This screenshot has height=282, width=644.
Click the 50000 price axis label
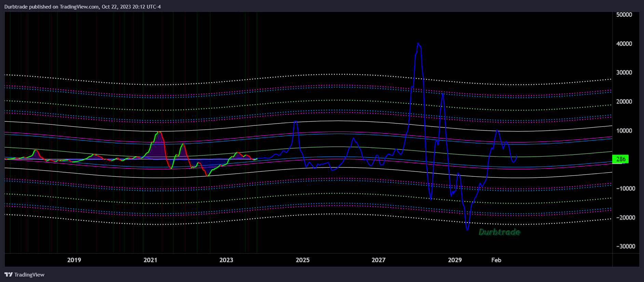click(x=624, y=15)
